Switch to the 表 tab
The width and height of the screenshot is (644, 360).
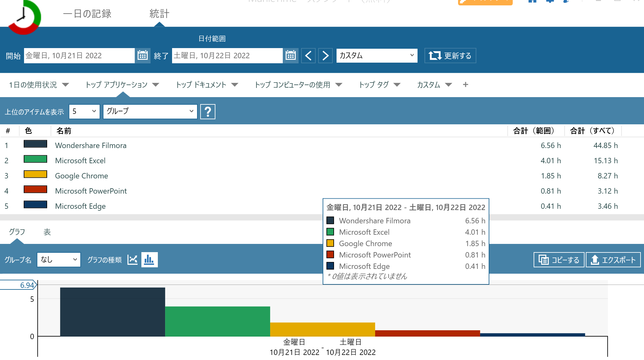(x=47, y=232)
